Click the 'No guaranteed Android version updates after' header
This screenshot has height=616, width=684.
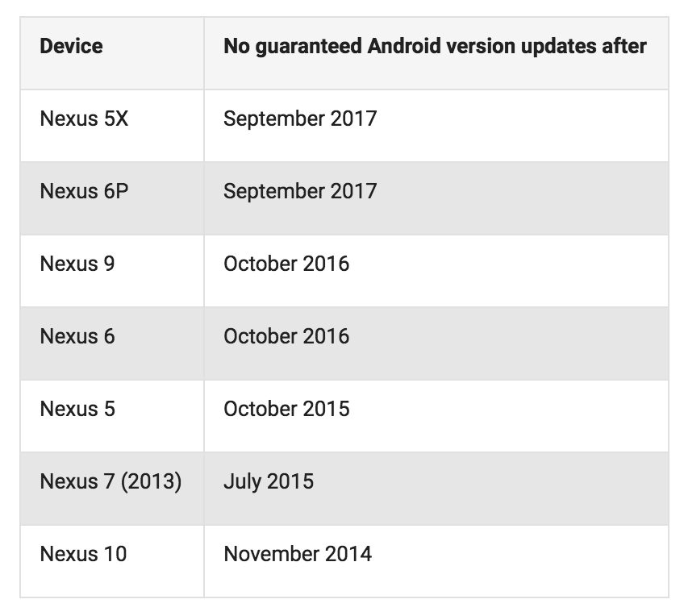point(435,46)
